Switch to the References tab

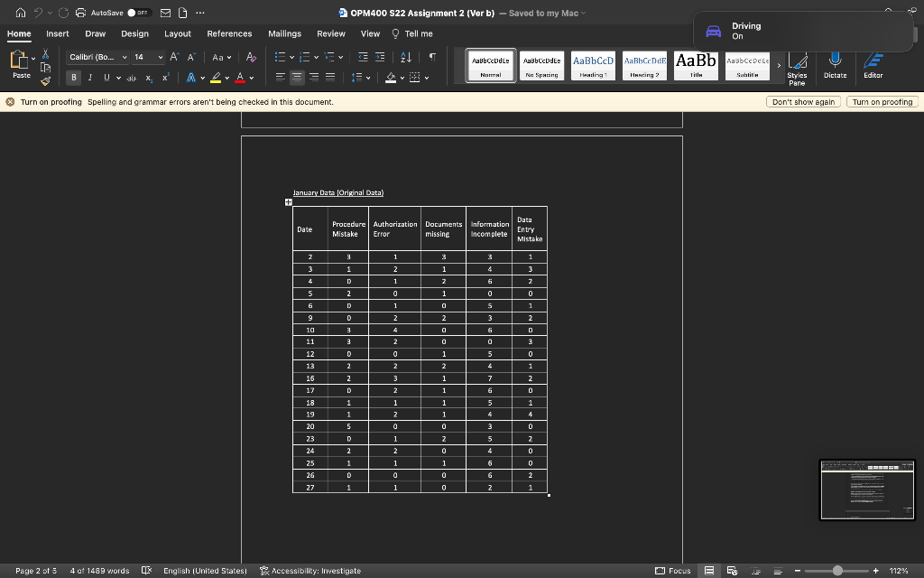pos(229,33)
